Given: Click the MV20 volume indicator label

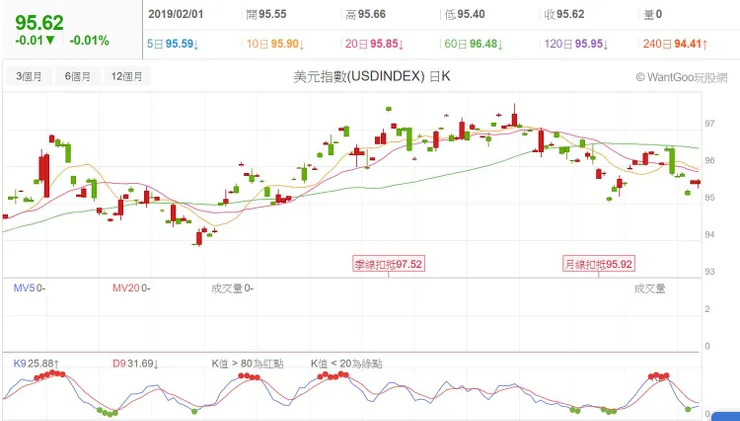Looking at the screenshot, I should coord(131,288).
